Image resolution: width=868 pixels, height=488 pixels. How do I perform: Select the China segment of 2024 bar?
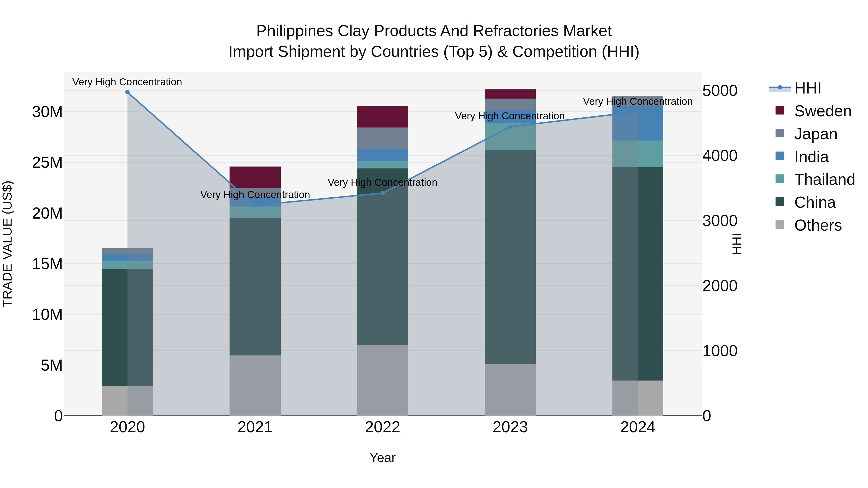638,274
